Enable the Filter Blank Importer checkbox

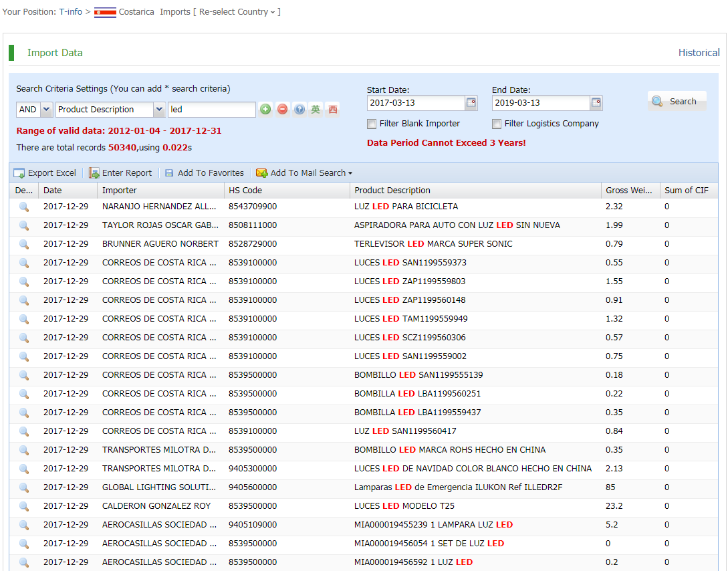coord(372,124)
